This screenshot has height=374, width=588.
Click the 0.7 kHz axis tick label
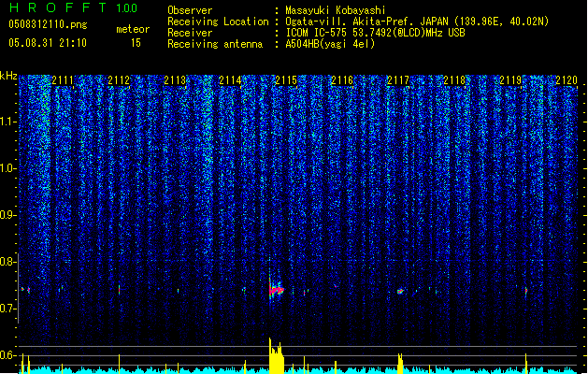(7, 309)
